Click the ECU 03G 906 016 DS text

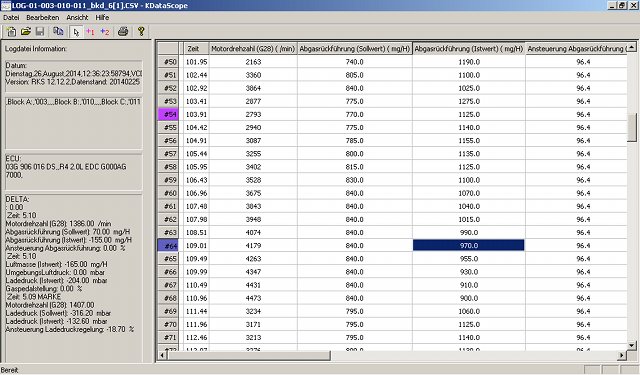pos(66,167)
